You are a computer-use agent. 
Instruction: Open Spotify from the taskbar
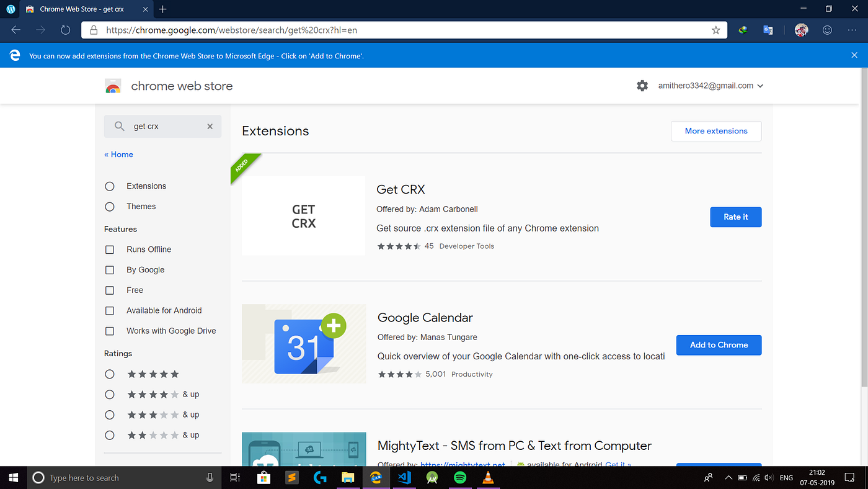[x=460, y=477]
